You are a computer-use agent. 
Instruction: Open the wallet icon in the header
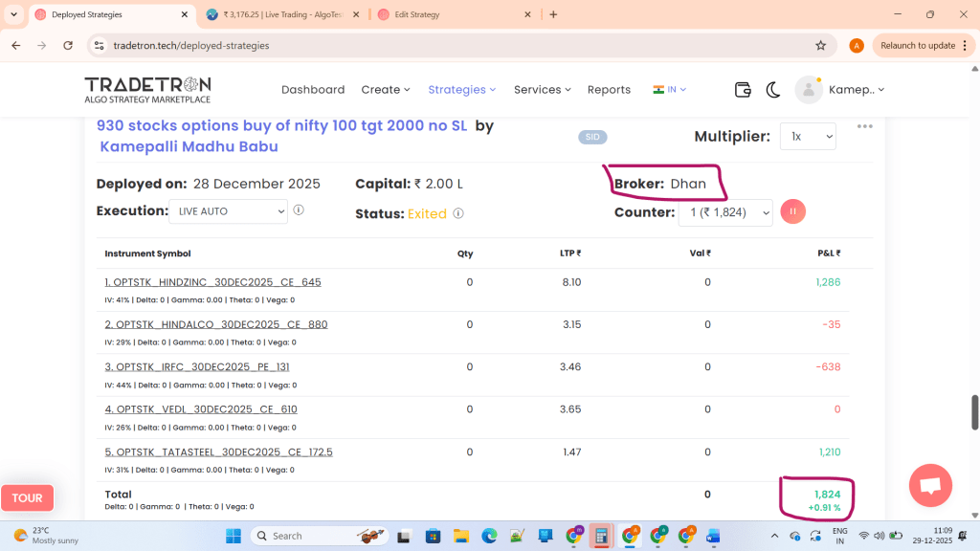tap(743, 89)
